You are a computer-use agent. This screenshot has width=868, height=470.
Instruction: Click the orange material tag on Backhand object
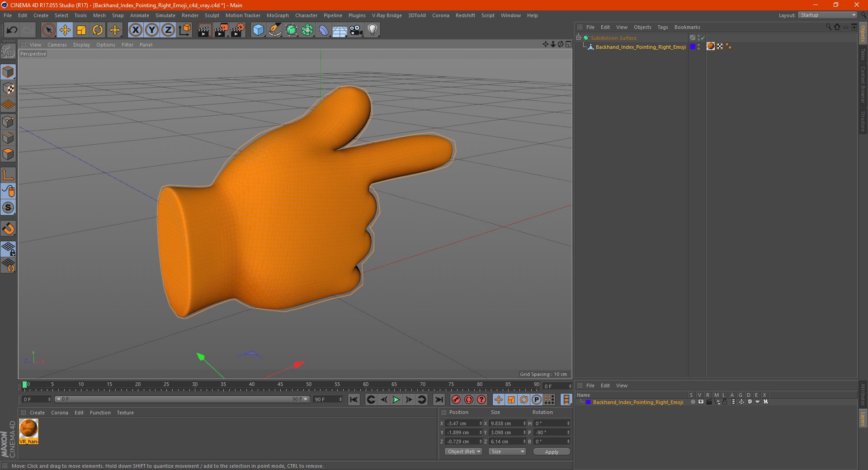tap(711, 46)
